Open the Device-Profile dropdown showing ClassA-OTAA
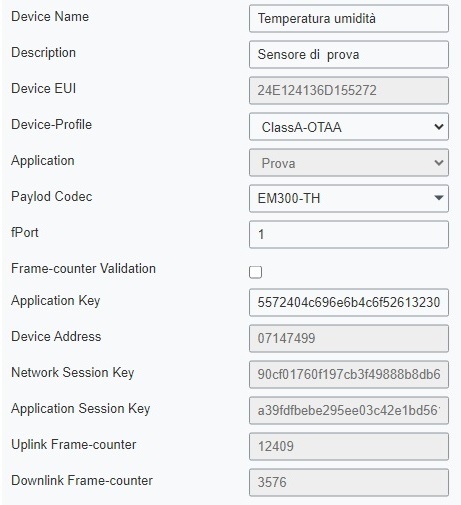Image resolution: width=461 pixels, height=505 pixels. pos(349,127)
